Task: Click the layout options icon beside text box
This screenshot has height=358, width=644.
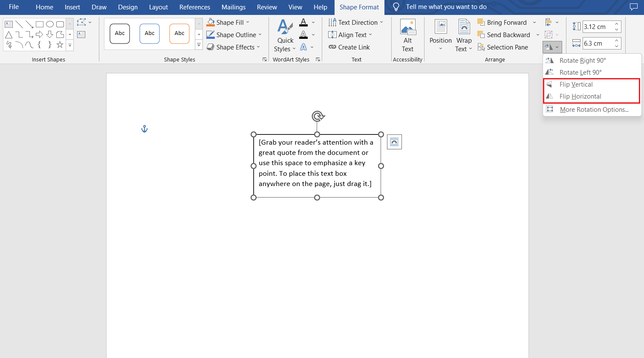Action: (394, 142)
